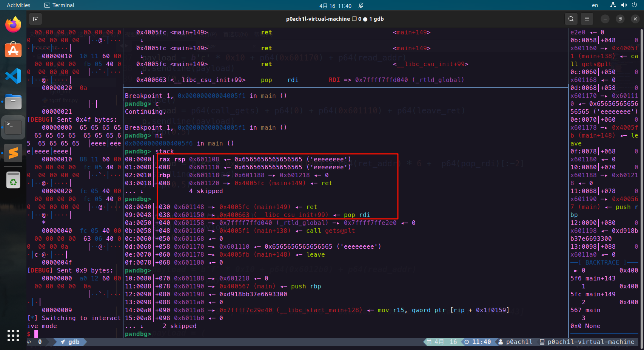Click the terminal window title text
Screen dimensions: 644x350
[x=335, y=19]
